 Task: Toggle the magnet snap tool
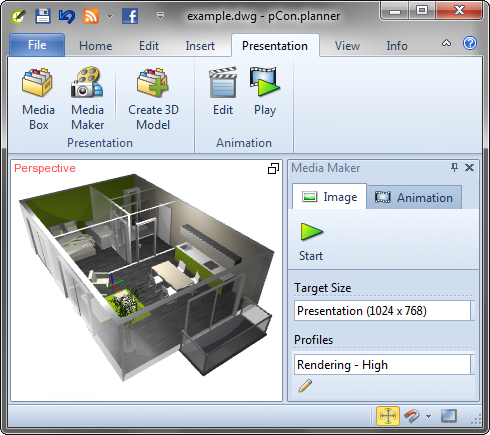point(412,416)
